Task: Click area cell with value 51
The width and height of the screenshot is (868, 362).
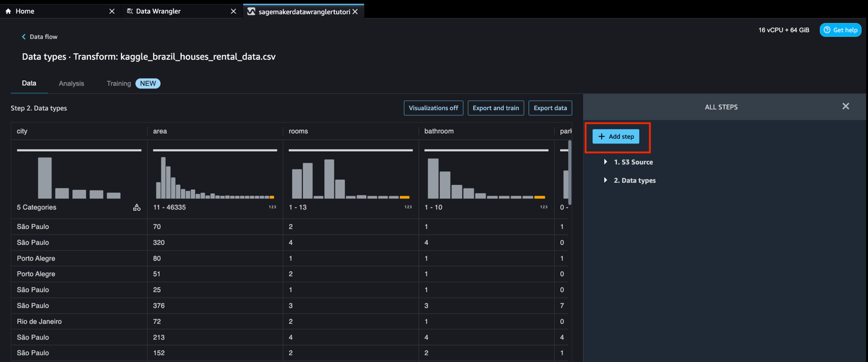Action: pyautogui.click(x=215, y=274)
